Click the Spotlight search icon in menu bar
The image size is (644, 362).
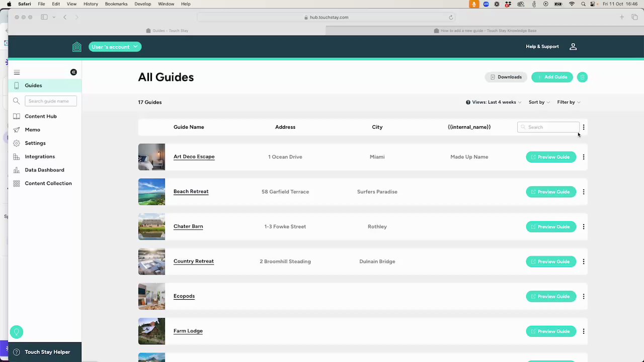pyautogui.click(x=583, y=4)
